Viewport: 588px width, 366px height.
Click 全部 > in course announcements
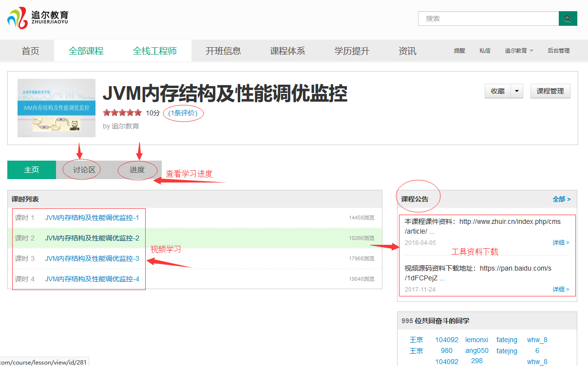click(x=561, y=199)
